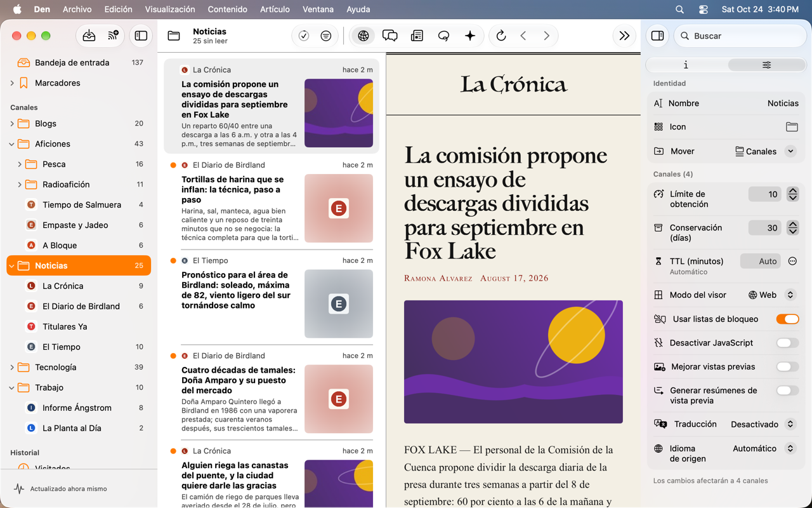Screen dimensions: 812x508
Task: Open the Visualización menu
Action: (170, 10)
